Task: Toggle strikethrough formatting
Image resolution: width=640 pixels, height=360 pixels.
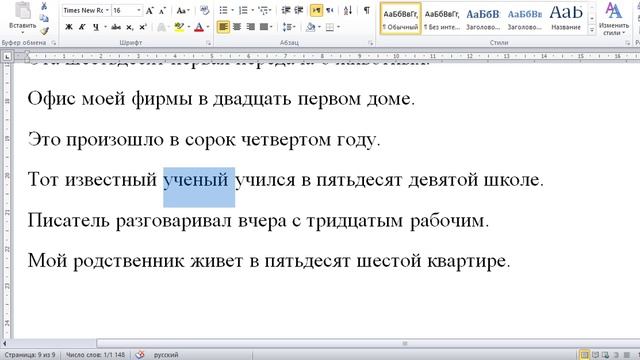Action: [116, 27]
